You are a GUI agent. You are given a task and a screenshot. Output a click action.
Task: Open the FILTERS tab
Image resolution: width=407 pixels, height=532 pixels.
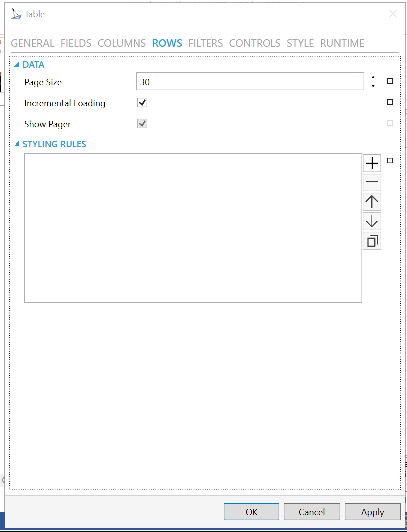[x=205, y=43]
